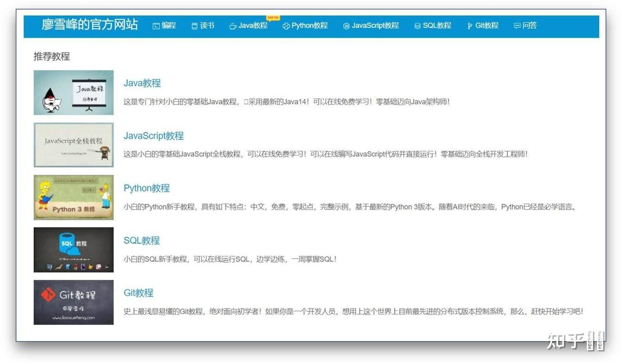The height and width of the screenshot is (364, 622).
Task: Open the Java教程 menu item
Action: [x=252, y=25]
